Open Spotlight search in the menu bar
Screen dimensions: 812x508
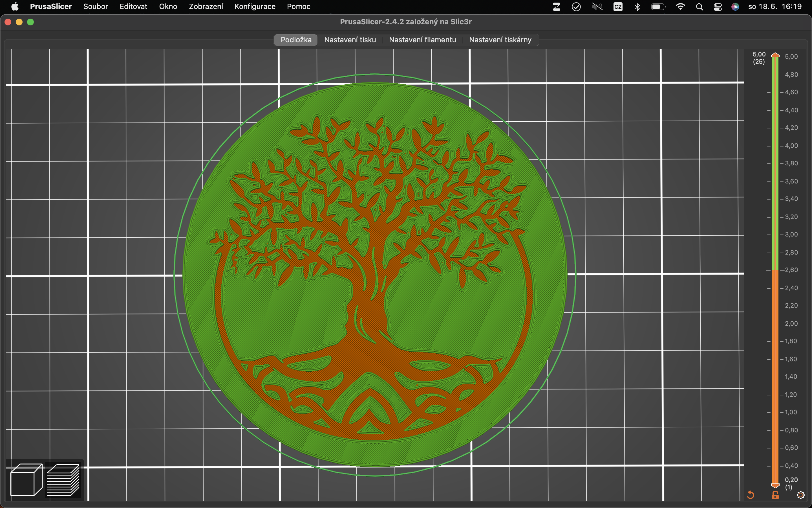699,7
